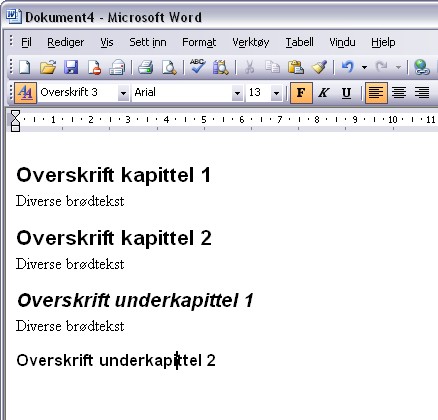Open the Vis menu
This screenshot has width=438, height=420.
[x=107, y=42]
